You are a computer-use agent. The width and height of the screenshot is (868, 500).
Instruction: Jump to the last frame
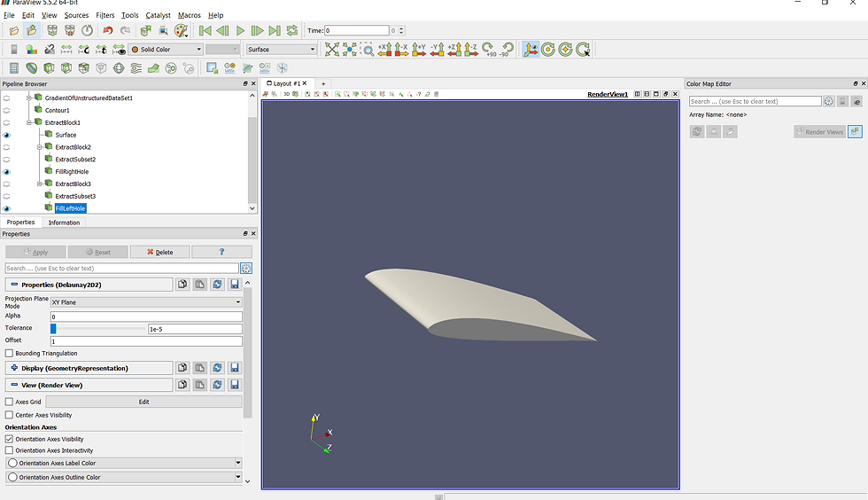tap(275, 30)
